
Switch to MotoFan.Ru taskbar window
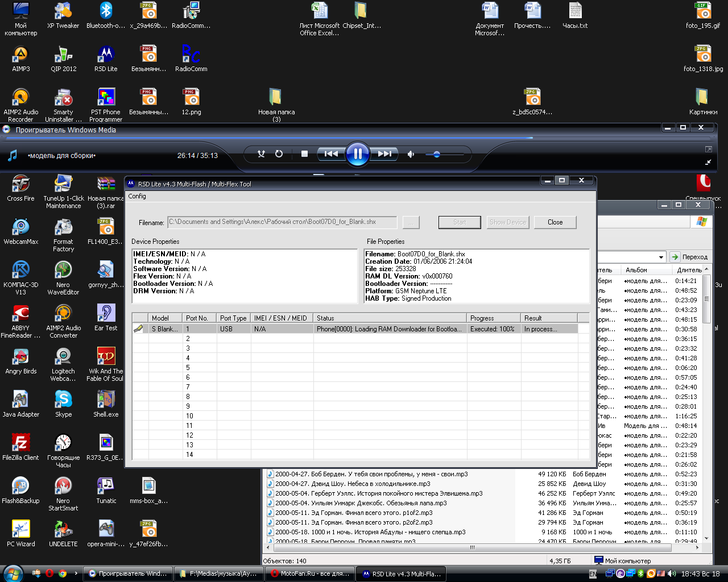point(311,573)
